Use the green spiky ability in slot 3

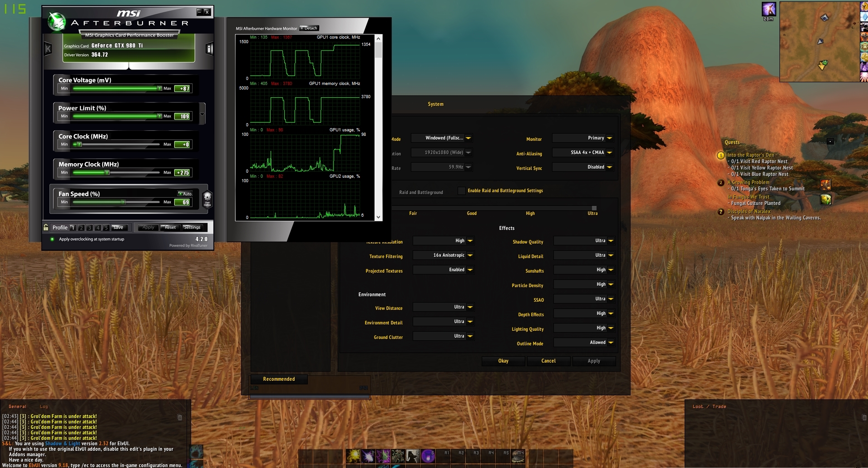[383, 456]
